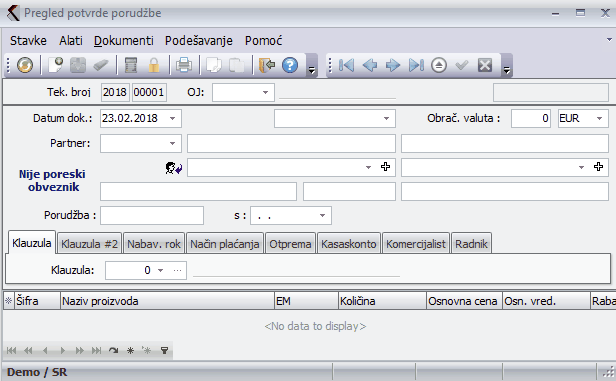The height and width of the screenshot is (381, 616).
Task: Click grid next-row single arrow
Action: [x=62, y=350]
